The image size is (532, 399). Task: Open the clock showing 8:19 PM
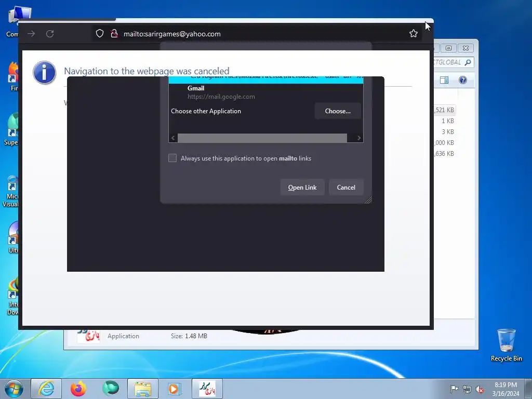[506, 389]
